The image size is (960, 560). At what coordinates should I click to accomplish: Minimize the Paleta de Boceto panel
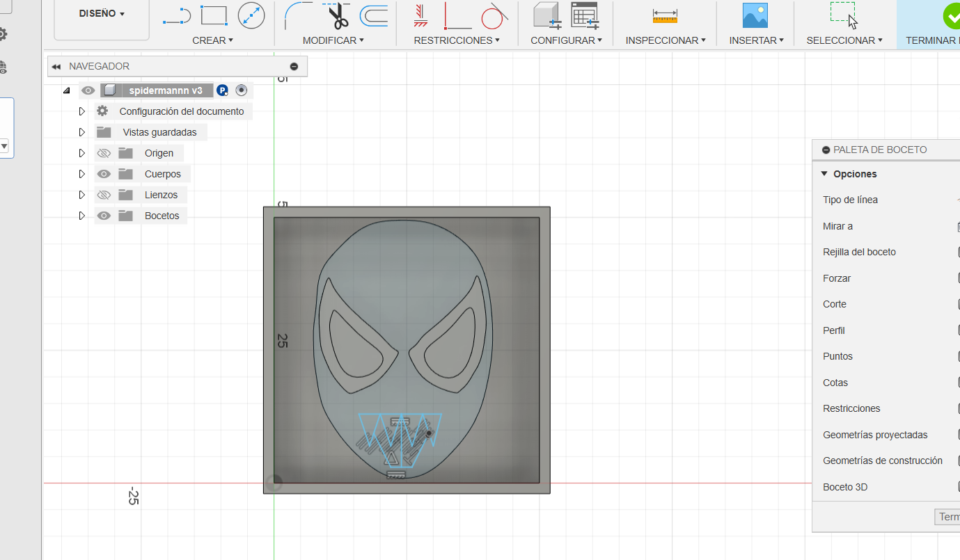[826, 150]
